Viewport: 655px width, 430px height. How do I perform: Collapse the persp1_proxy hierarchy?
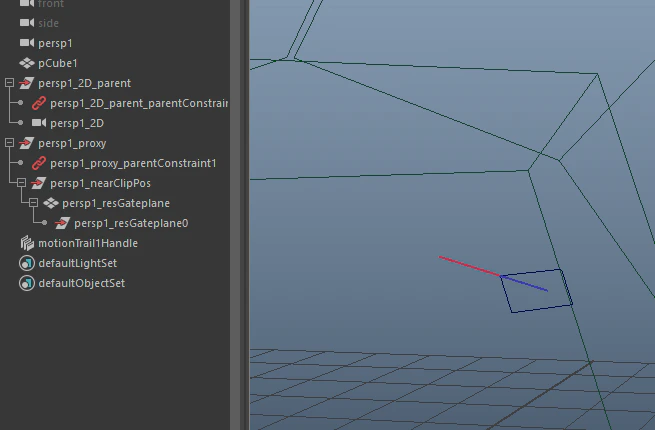click(x=9, y=143)
